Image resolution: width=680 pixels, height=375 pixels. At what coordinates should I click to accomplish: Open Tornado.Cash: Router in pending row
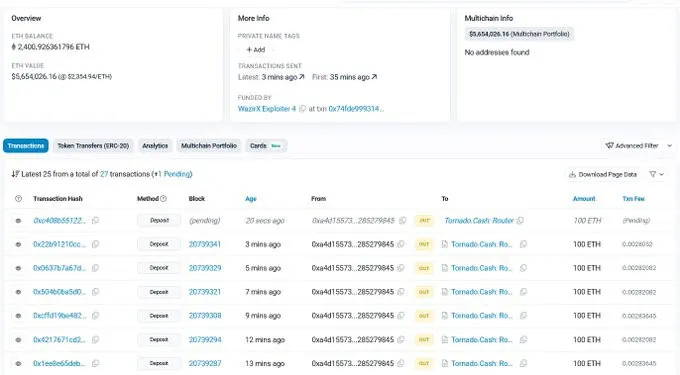pos(479,221)
